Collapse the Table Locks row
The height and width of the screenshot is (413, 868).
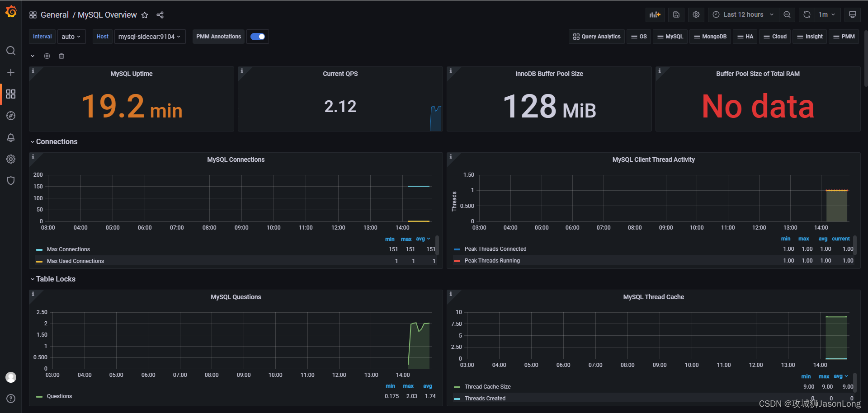53,279
